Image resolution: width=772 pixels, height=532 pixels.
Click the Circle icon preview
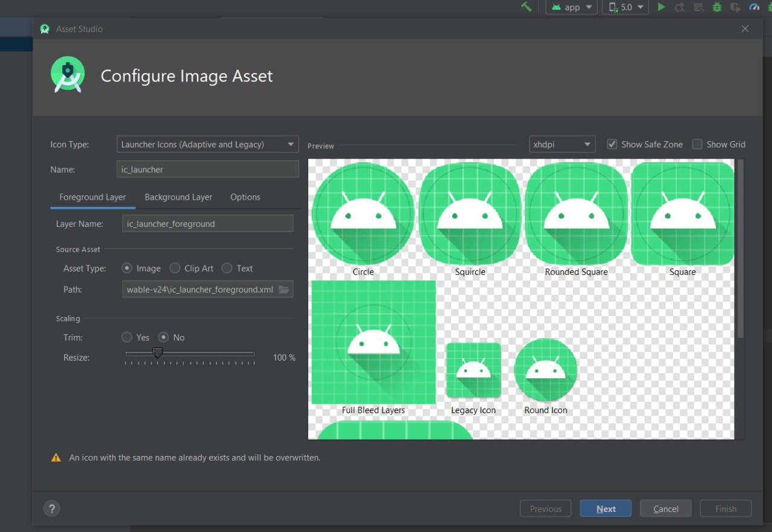click(x=364, y=214)
